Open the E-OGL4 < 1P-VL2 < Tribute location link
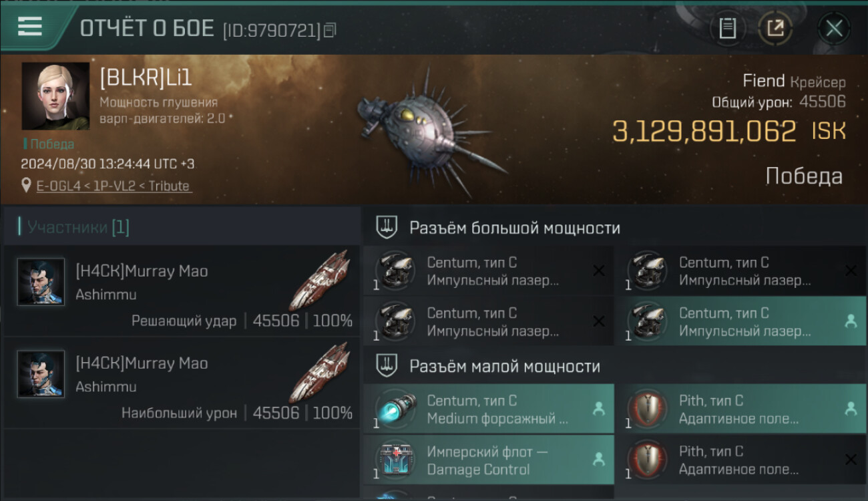Viewport: 868px width, 501px height. coord(114,186)
